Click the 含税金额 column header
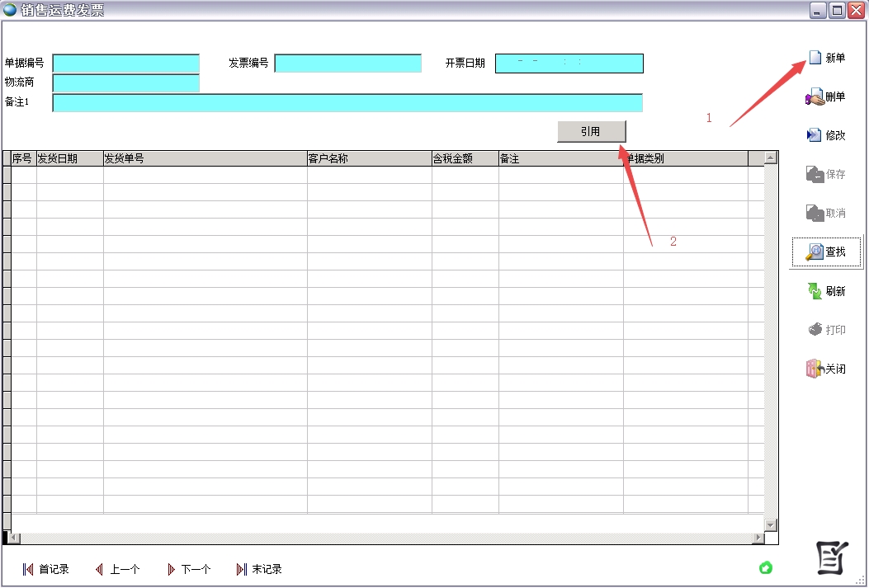869x588 pixels. (465, 158)
